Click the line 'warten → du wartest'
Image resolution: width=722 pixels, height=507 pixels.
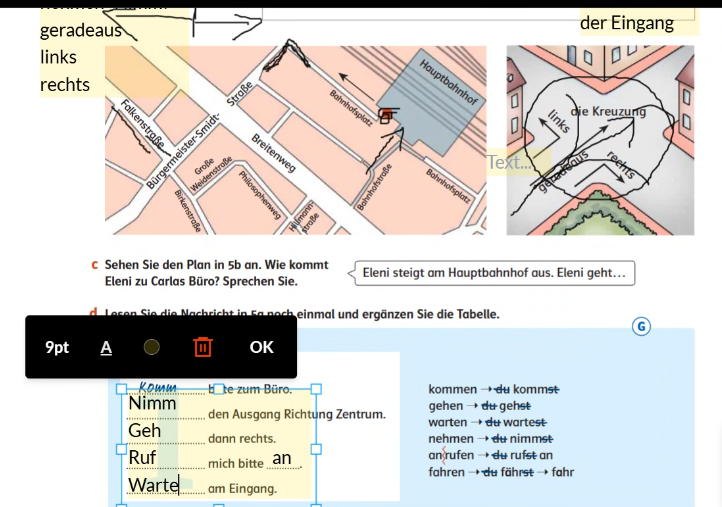(488, 422)
